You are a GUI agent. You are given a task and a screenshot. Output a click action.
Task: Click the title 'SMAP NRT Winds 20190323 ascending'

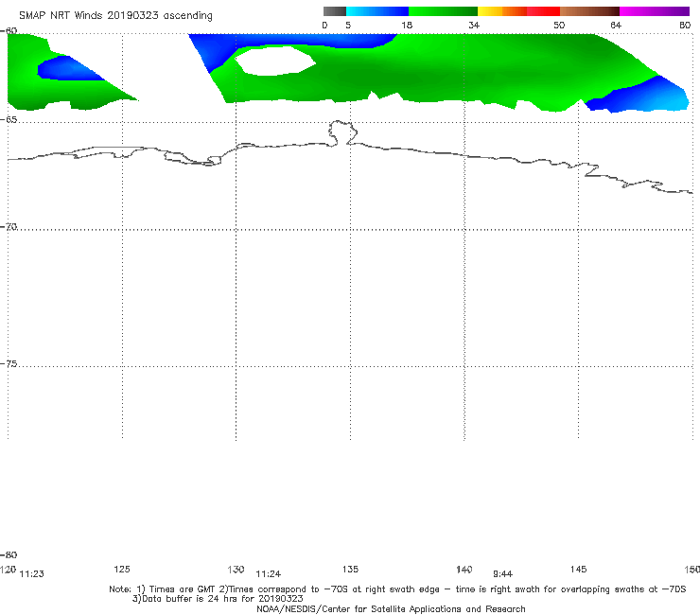115,15
